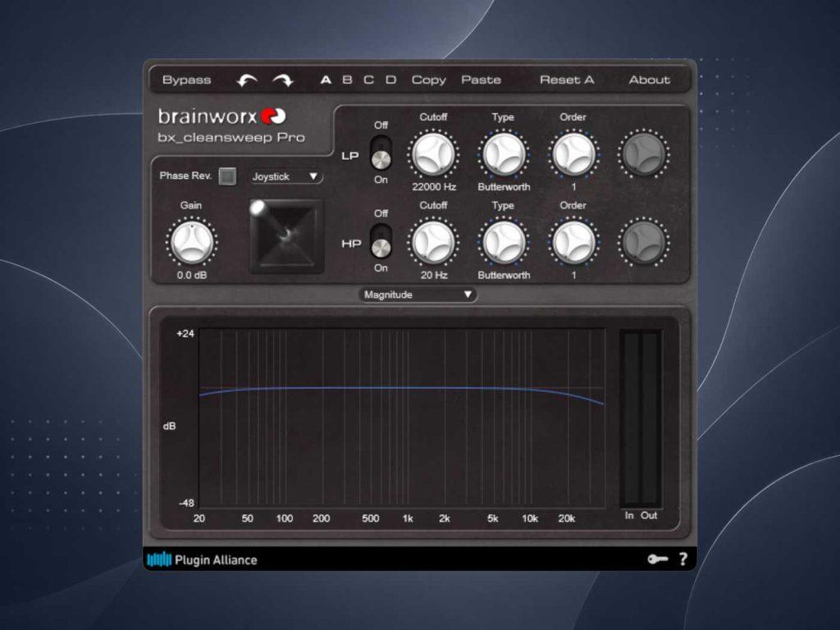The width and height of the screenshot is (840, 630).
Task: Click the LP Order knob
Action: point(573,154)
